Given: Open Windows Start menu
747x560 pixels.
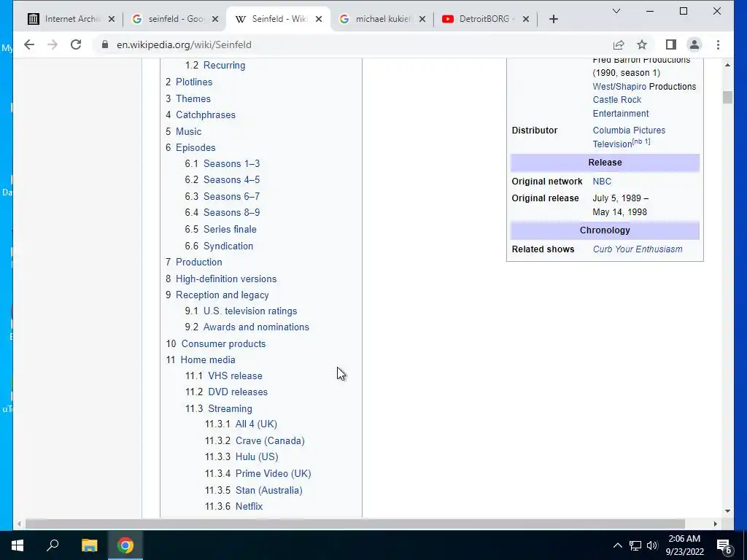Looking at the screenshot, I should click(x=18, y=545).
